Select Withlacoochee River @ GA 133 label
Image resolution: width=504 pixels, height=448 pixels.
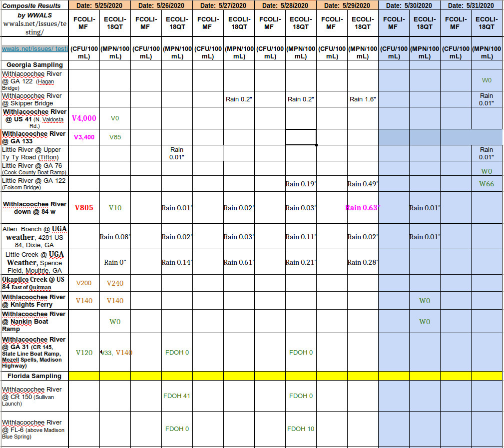(x=34, y=137)
